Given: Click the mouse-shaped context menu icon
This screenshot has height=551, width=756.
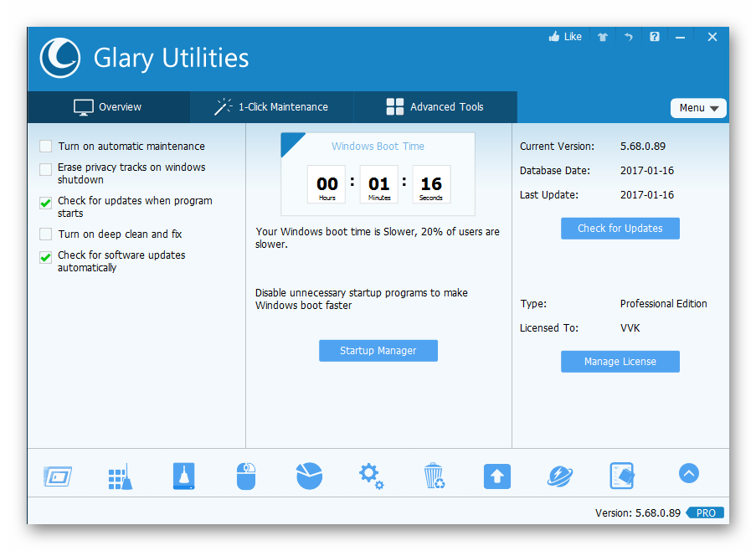Looking at the screenshot, I should pos(246,476).
